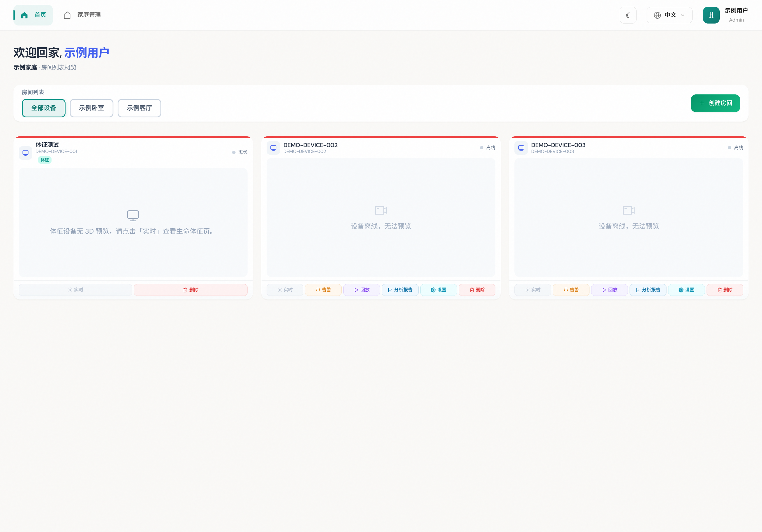Delete the DEMO-DEVICE-002 device
Viewport: 762px width, 532px height.
pyautogui.click(x=477, y=290)
